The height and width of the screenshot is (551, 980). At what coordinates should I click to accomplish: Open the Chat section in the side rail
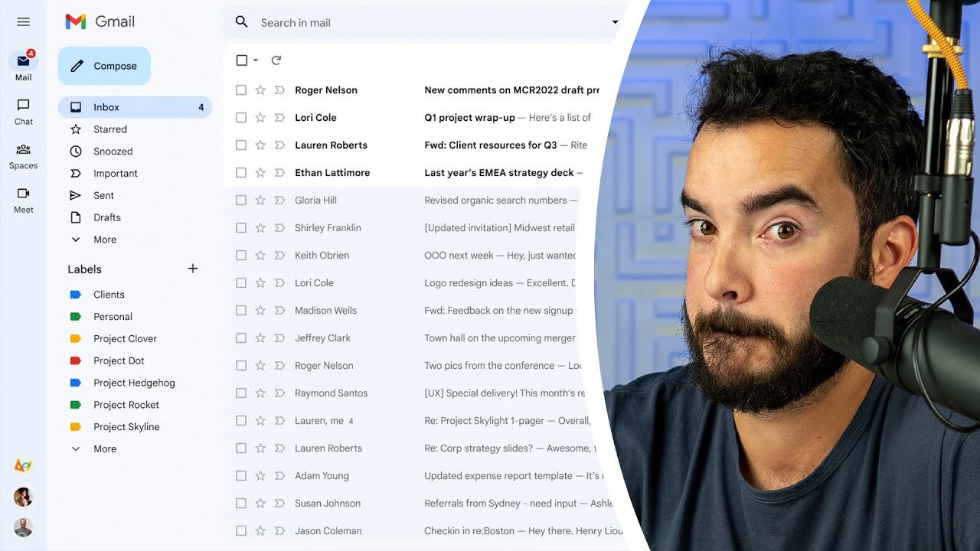[x=23, y=111]
